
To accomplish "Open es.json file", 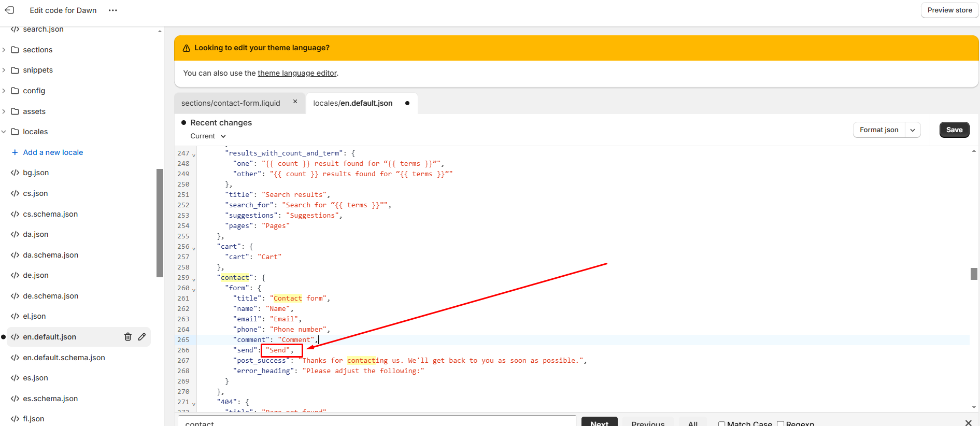I will click(x=35, y=378).
